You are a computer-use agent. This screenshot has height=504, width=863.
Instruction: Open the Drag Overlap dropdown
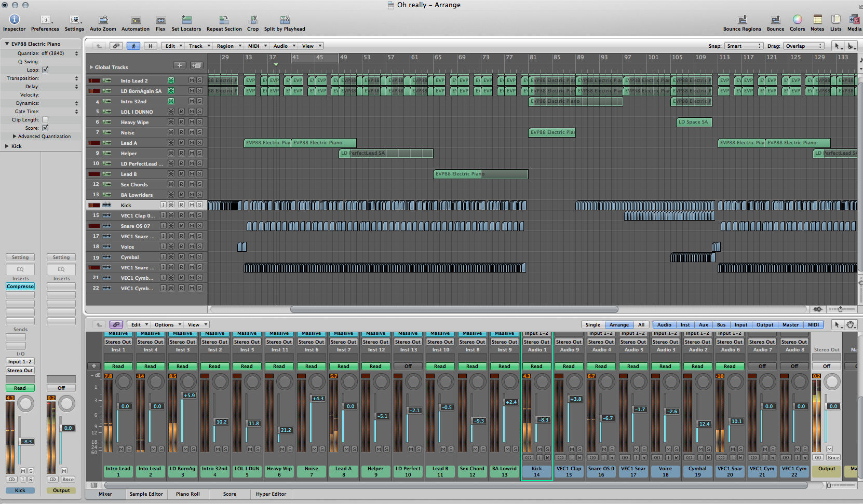pos(804,46)
